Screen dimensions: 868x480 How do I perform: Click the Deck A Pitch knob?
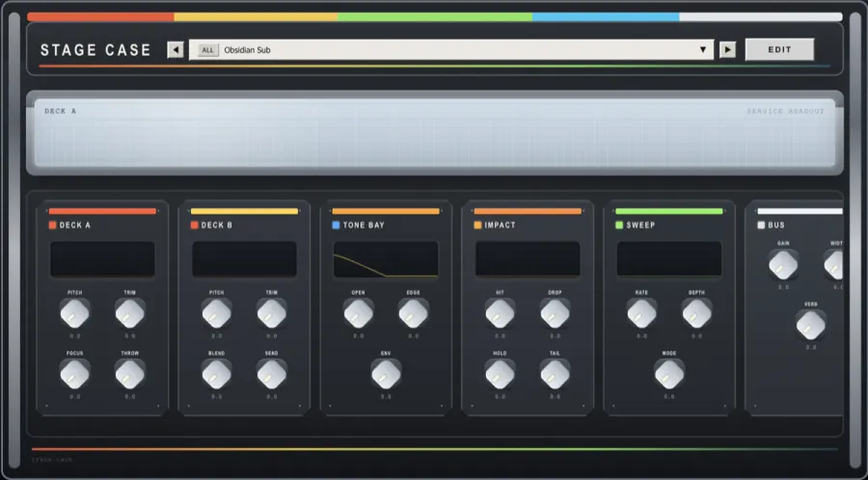point(74,312)
